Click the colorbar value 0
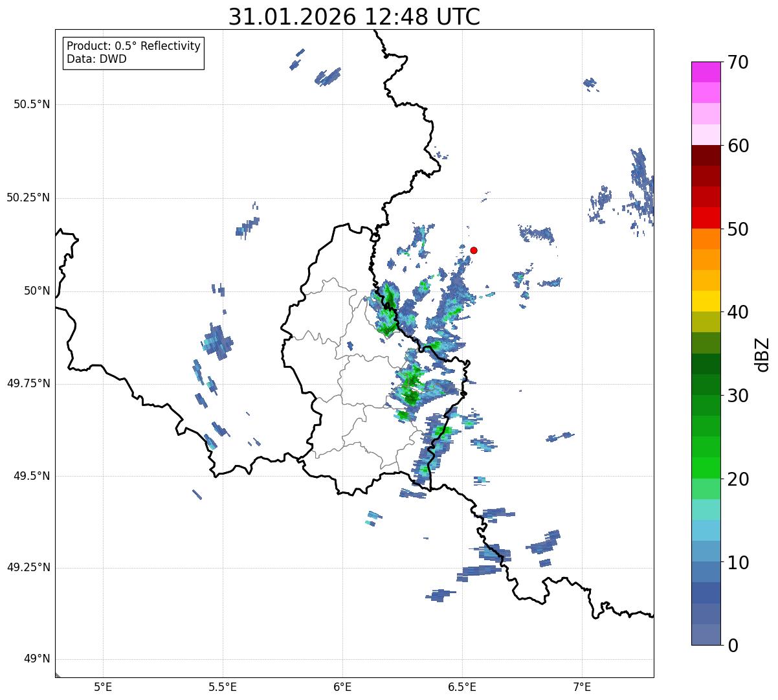This screenshot has width=778, height=700. (733, 646)
